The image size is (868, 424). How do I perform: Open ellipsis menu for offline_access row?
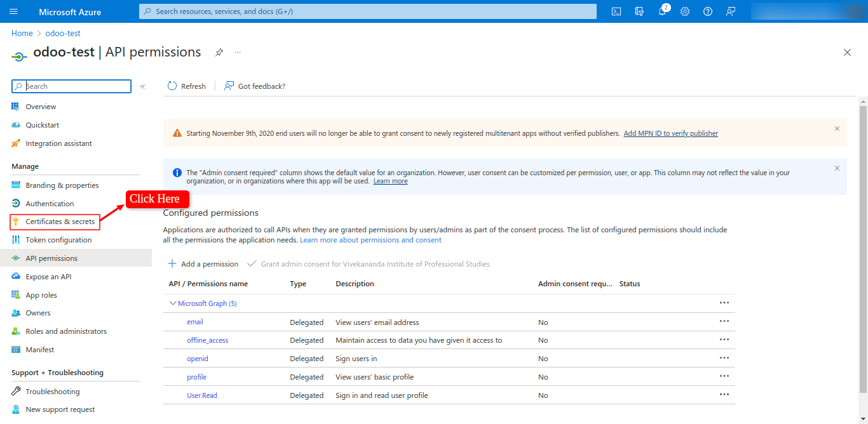click(724, 340)
